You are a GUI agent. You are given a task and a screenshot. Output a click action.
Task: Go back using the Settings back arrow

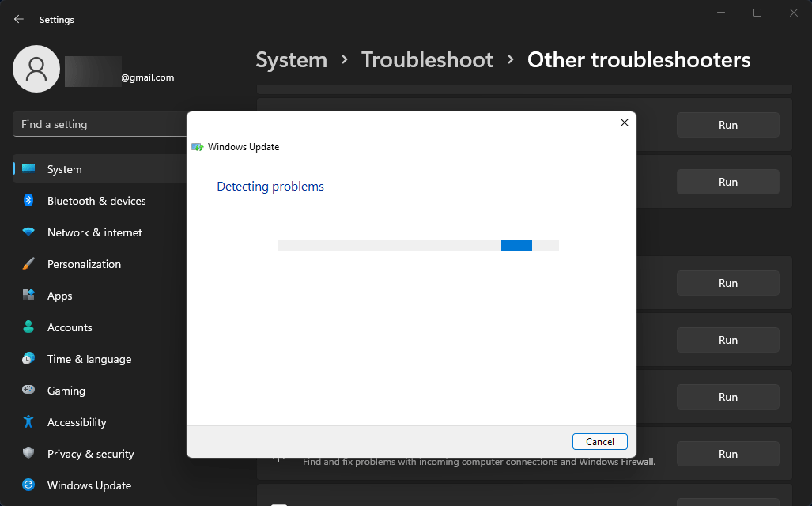[19, 19]
